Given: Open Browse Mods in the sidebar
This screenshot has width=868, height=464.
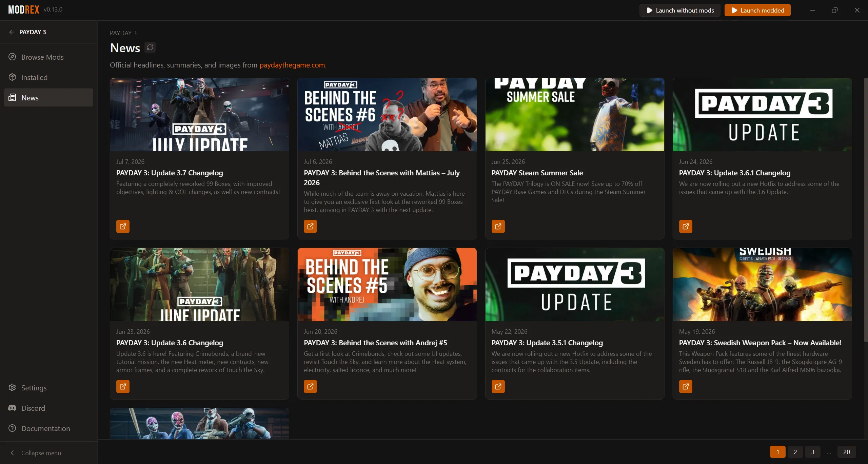Looking at the screenshot, I should pyautogui.click(x=48, y=57).
